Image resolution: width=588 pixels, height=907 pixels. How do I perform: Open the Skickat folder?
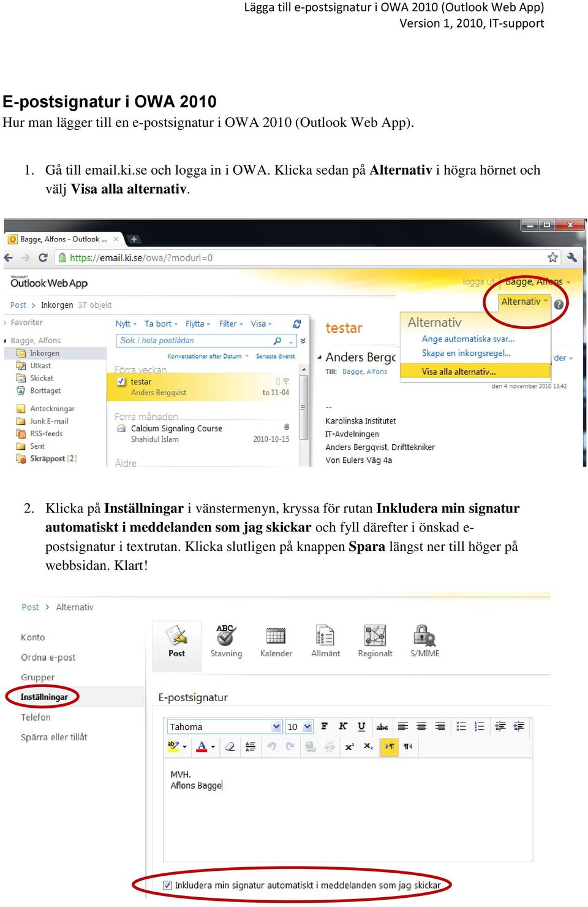tap(42, 378)
